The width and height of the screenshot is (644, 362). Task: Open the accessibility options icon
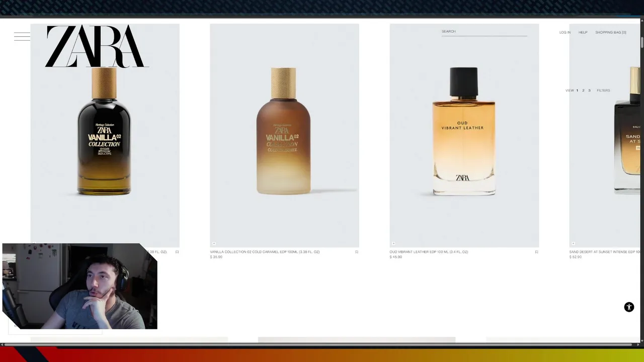tap(629, 307)
